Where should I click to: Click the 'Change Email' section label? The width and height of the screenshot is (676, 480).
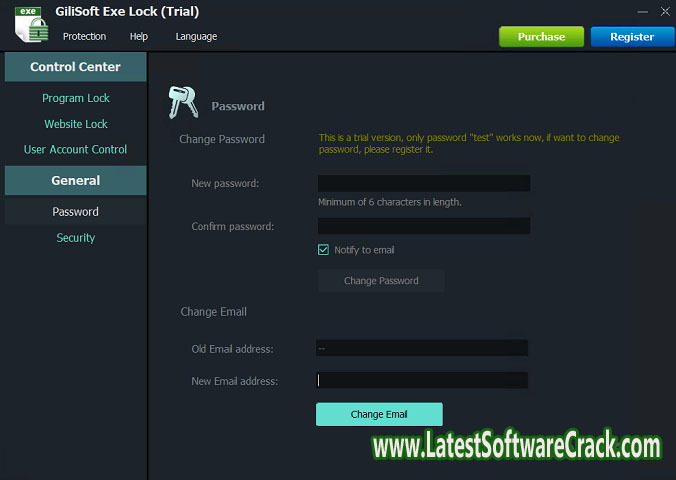coord(214,312)
